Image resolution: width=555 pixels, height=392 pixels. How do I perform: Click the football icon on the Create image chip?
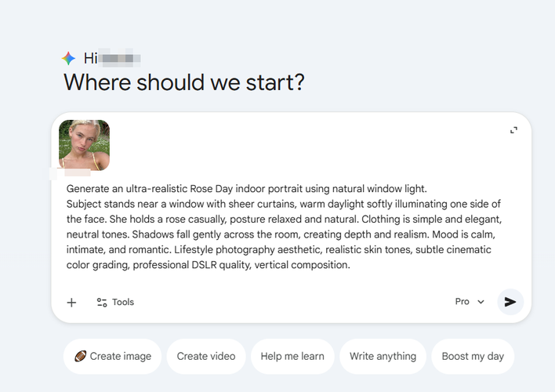[81, 356]
